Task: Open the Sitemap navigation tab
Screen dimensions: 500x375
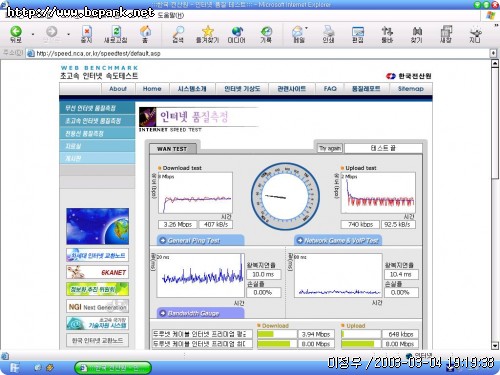Action: pos(411,89)
